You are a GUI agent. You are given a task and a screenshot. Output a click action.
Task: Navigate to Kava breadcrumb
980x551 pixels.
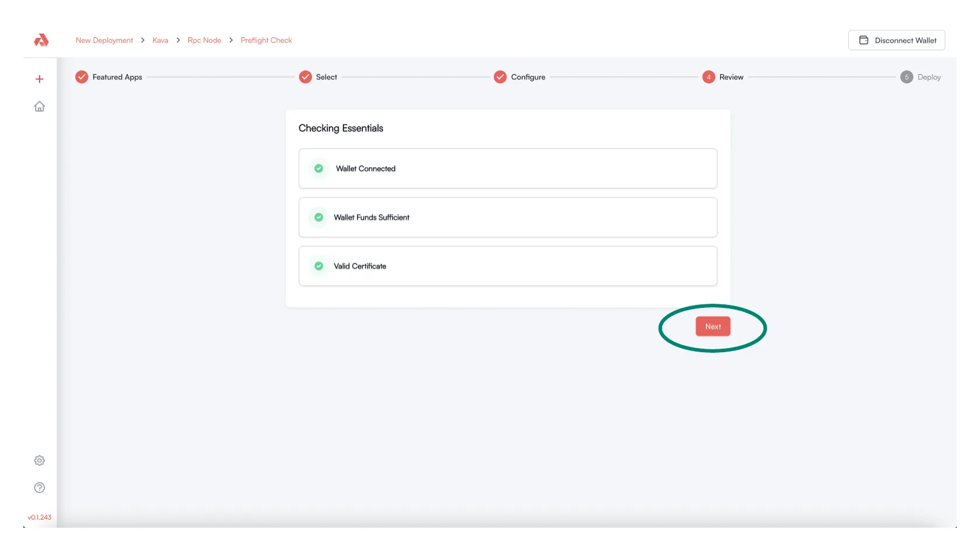coord(160,40)
